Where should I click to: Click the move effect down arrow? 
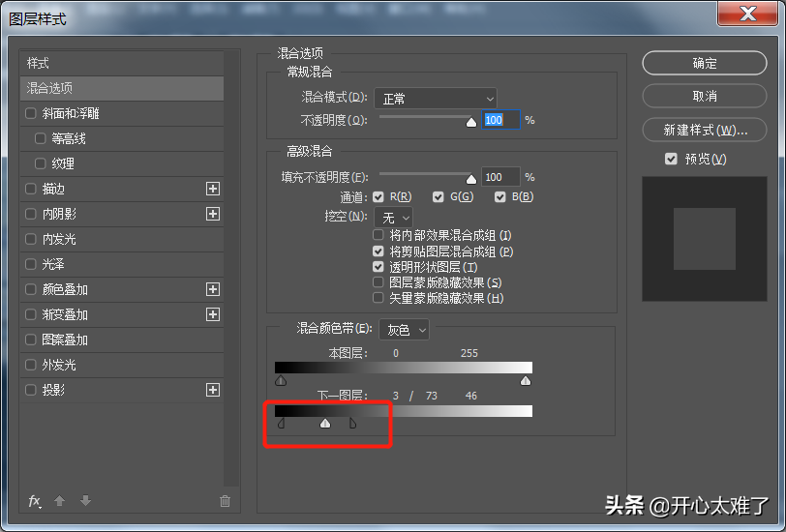pos(86,500)
